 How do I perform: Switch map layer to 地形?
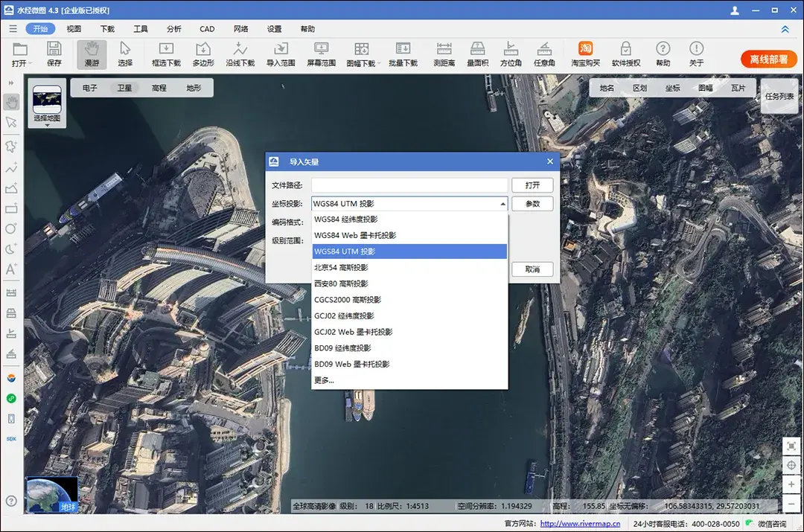tap(194, 88)
